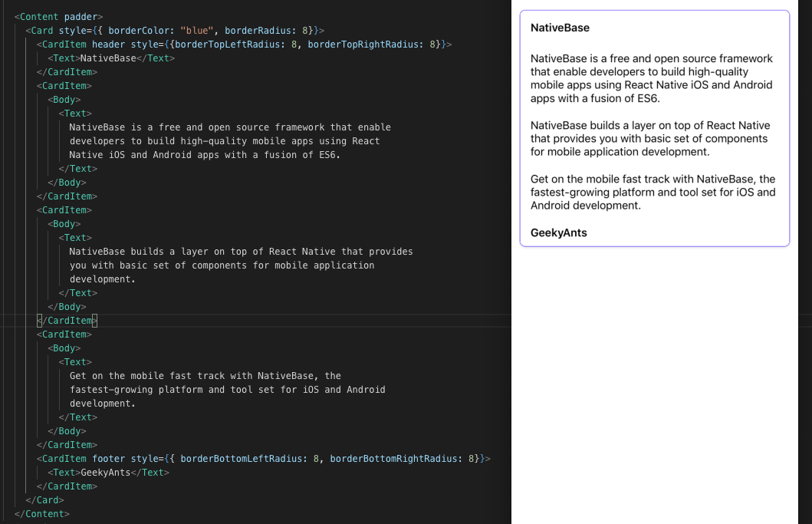812x524 pixels.
Task: Click preview paragraph "NativeBase builds a layer on top"
Action: click(650, 138)
